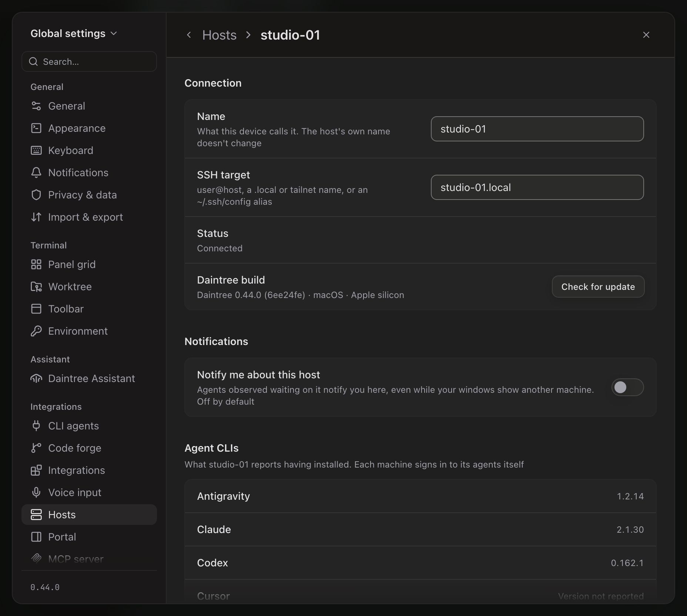Select the Antigravity agent row
687x616 pixels.
point(420,496)
